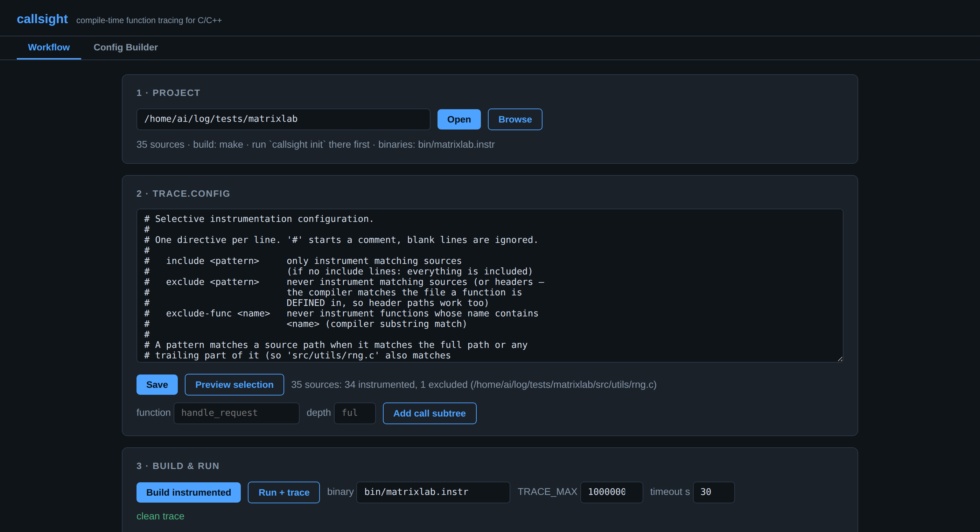Screen dimensions: 980x532
Task: Click the callsight logo title
Action: click(x=42, y=19)
